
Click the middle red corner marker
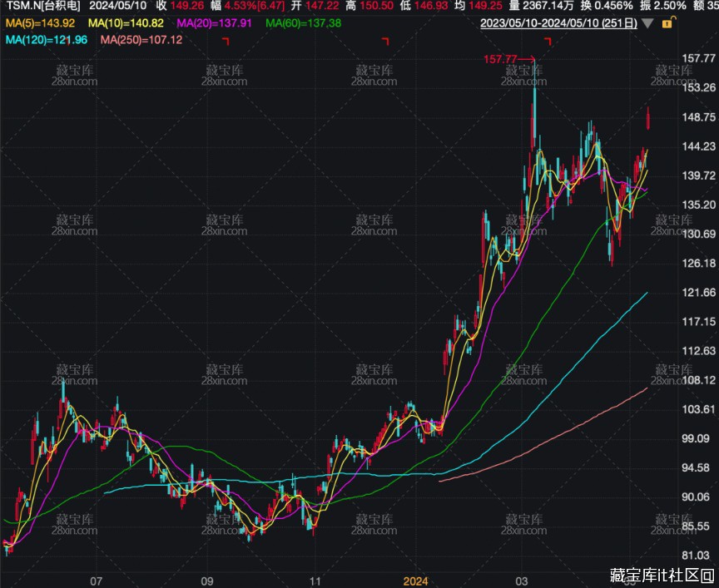pyautogui.click(x=385, y=40)
